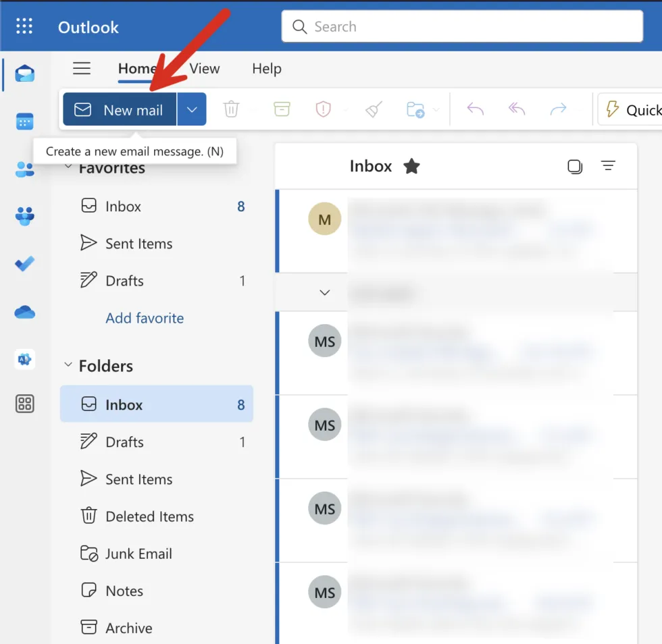Collapse the message group chevron in list
This screenshot has height=644, width=662.
tap(324, 292)
